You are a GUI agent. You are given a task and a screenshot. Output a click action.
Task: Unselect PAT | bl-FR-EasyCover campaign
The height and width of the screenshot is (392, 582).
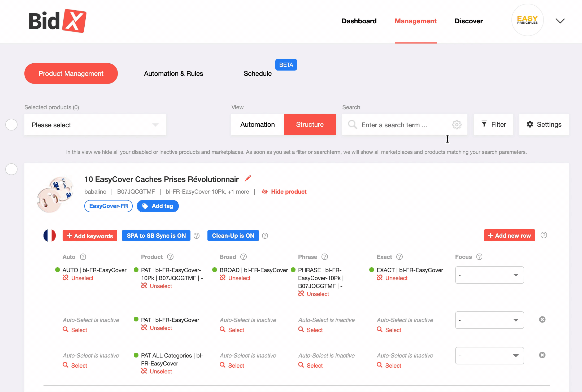point(157,328)
